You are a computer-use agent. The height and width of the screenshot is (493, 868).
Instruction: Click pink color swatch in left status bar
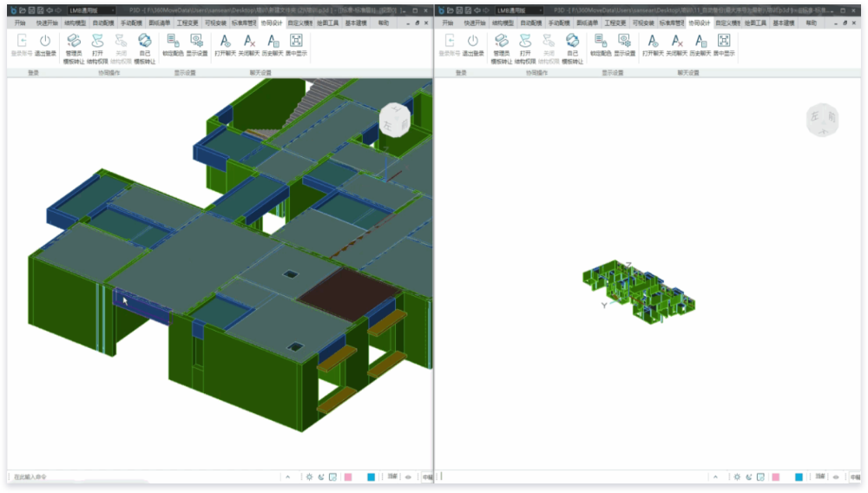pos(347,477)
